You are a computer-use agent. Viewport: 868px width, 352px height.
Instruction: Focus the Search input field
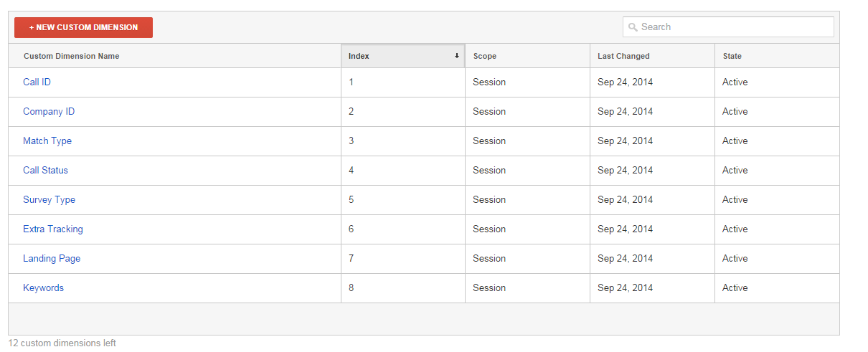pos(728,27)
